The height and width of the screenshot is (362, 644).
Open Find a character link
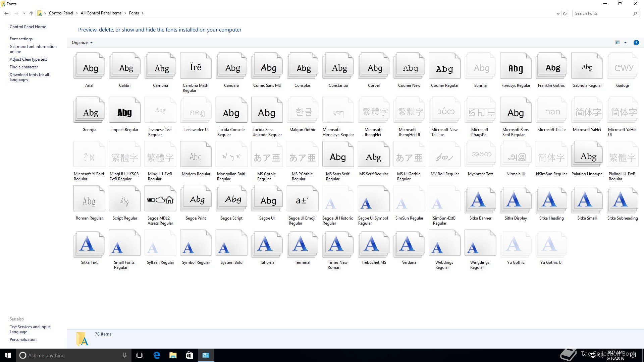pos(24,67)
